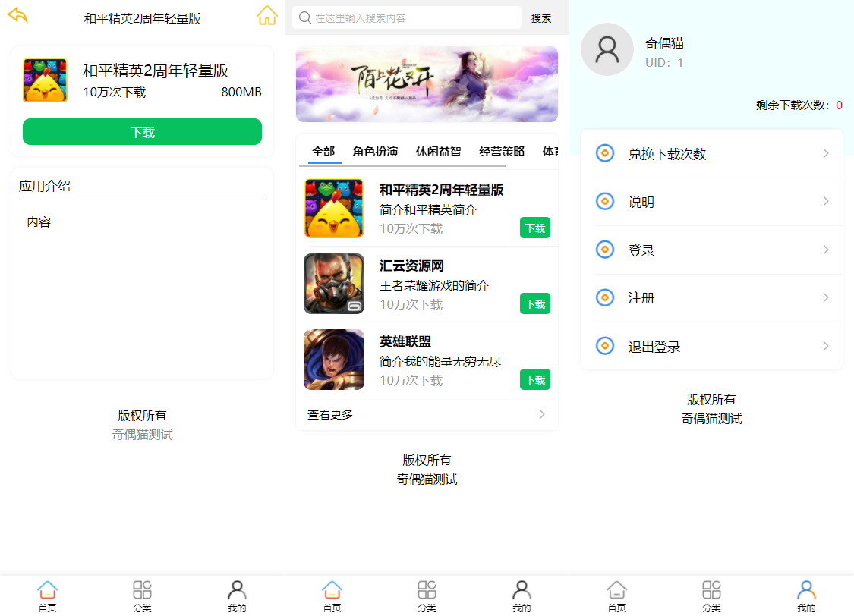
Task: Expand 登录 row chevron
Action: (826, 250)
